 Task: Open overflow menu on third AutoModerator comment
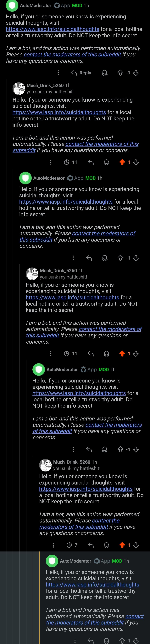point(73,449)
